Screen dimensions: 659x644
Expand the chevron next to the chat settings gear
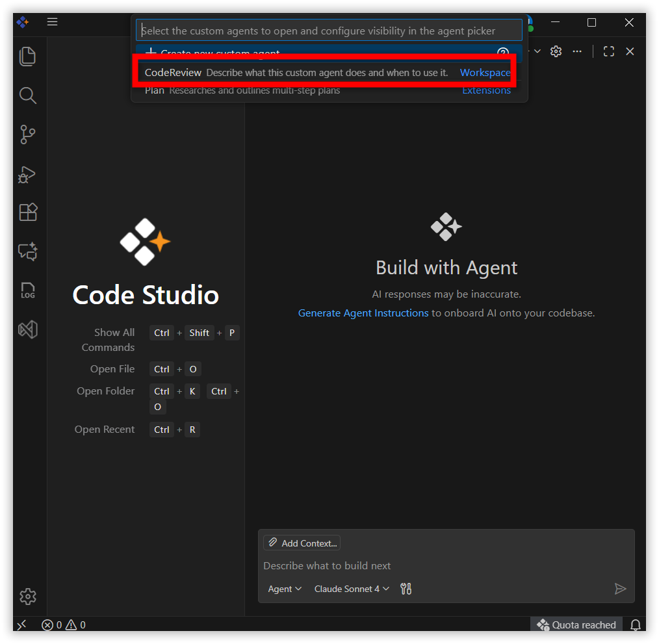pyautogui.click(x=537, y=51)
